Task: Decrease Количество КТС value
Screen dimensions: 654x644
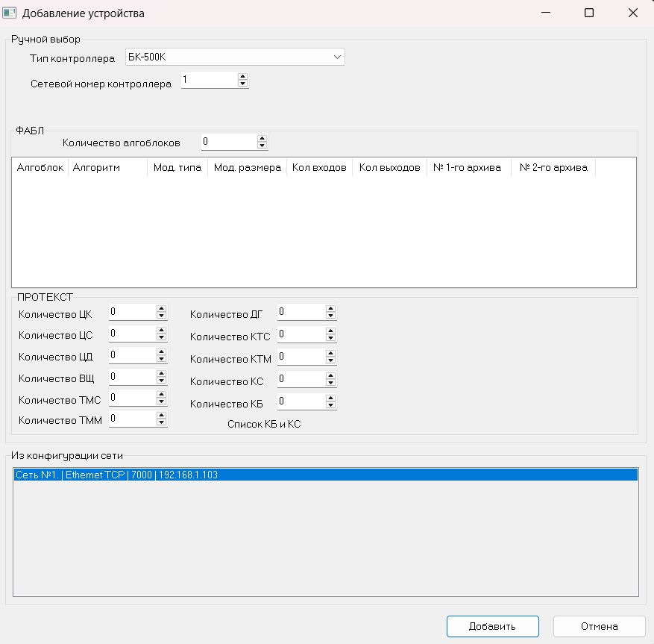Action: click(330, 338)
